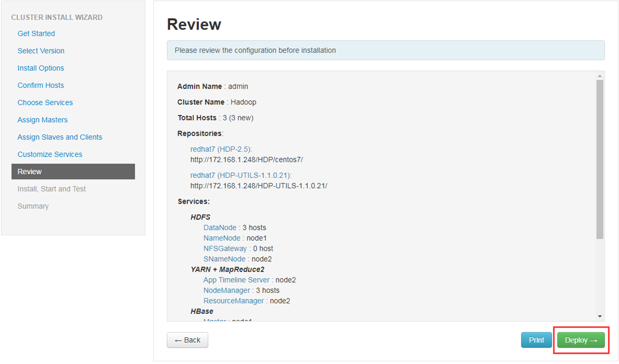619x364 pixels.
Task: Click the SNameNode entry
Action: pyautogui.click(x=238, y=259)
